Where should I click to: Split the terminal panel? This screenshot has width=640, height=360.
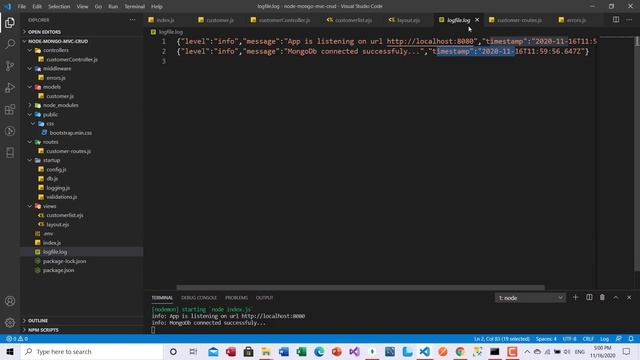(589, 298)
